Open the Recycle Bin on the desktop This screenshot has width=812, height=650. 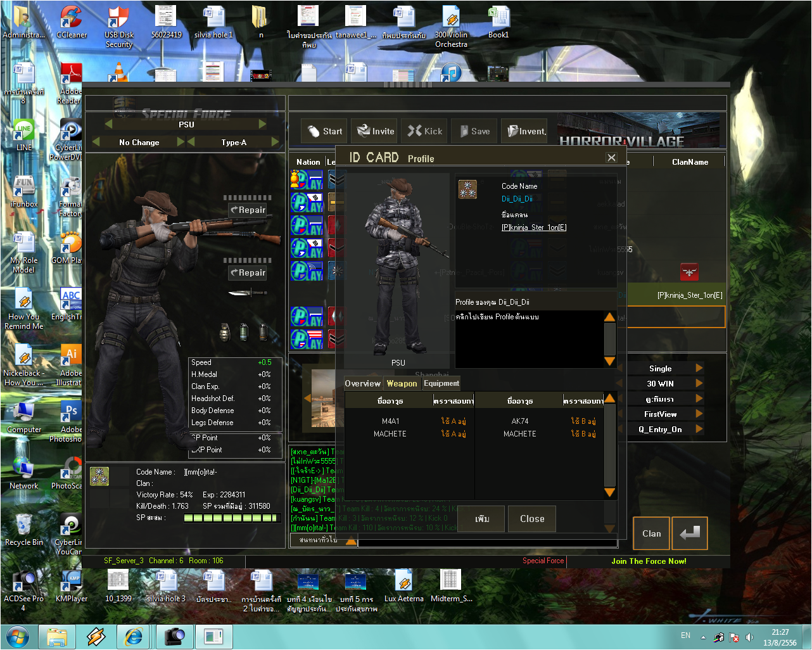pos(24,530)
